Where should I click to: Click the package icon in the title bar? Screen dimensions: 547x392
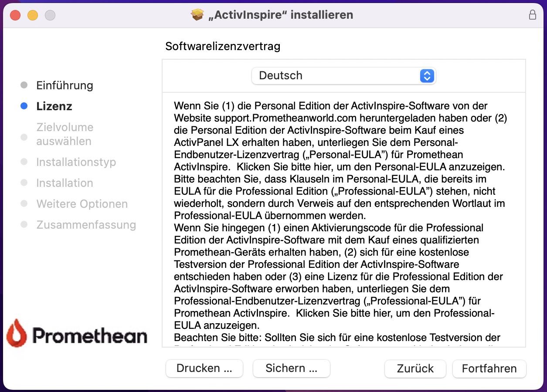tap(197, 15)
